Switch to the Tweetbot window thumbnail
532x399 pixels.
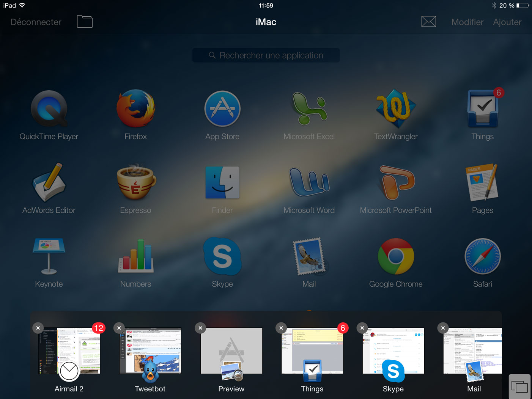(150, 351)
